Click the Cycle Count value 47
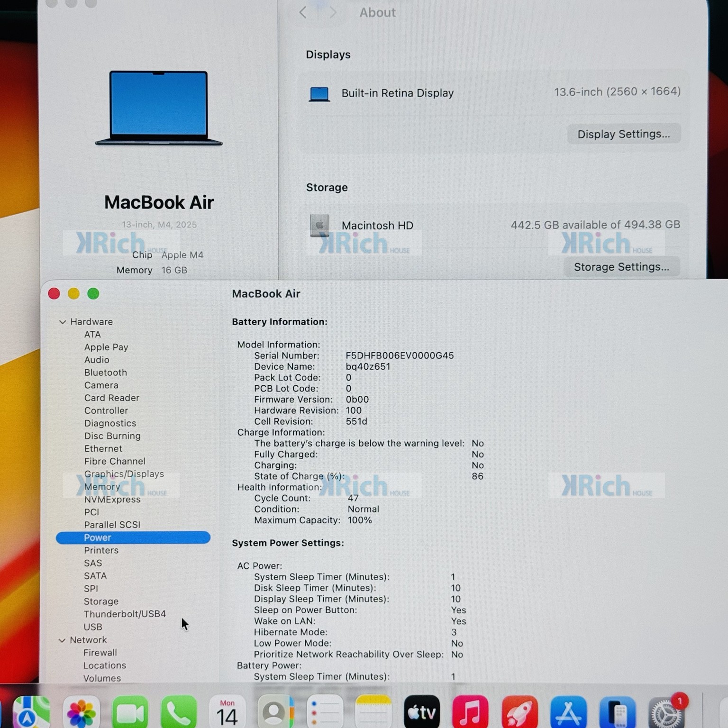Viewport: 728px width, 728px height. click(353, 498)
